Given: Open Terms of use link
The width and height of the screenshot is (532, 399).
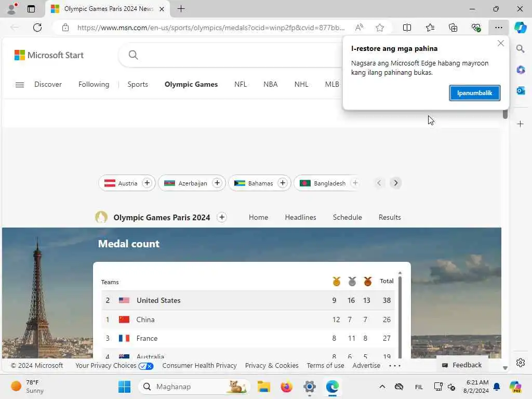Looking at the screenshot, I should tap(325, 365).
